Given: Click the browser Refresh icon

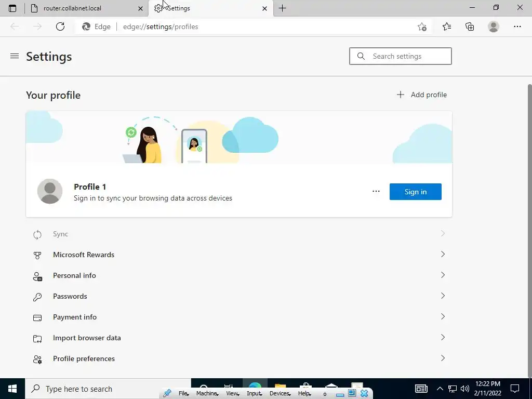Looking at the screenshot, I should (60, 26).
